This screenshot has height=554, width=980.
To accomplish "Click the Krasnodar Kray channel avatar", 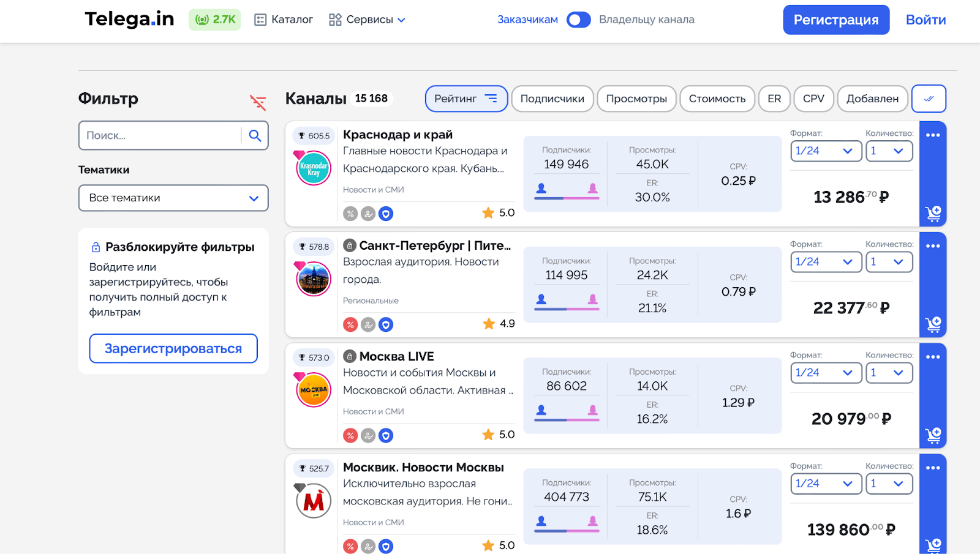I will point(314,168).
